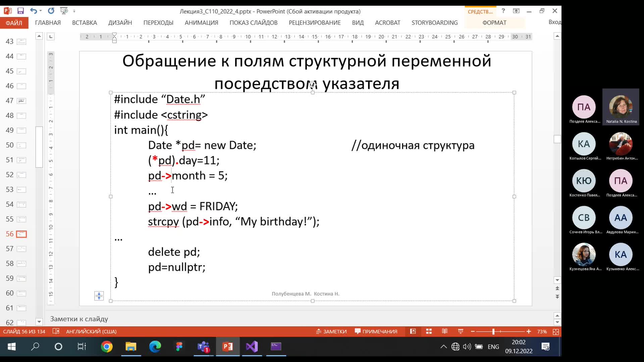Open the ПЕРЕХОДЫ ribbon tab
The image size is (644, 362).
[158, 23]
